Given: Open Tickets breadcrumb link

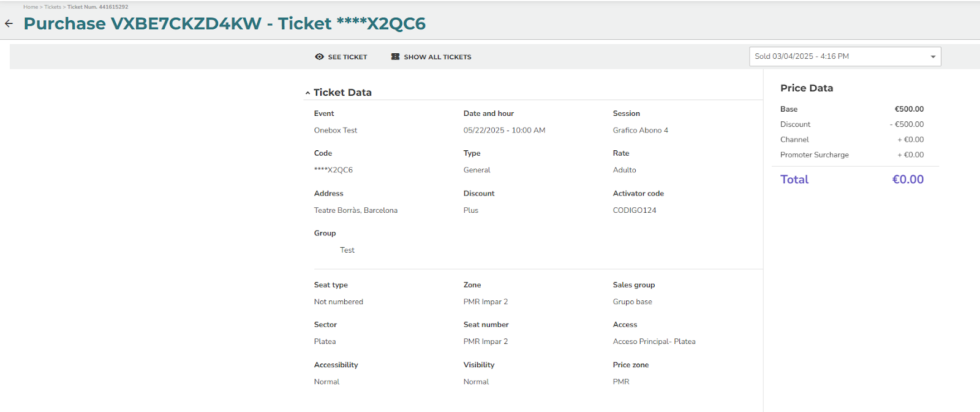Looking at the screenshot, I should coord(53,7).
